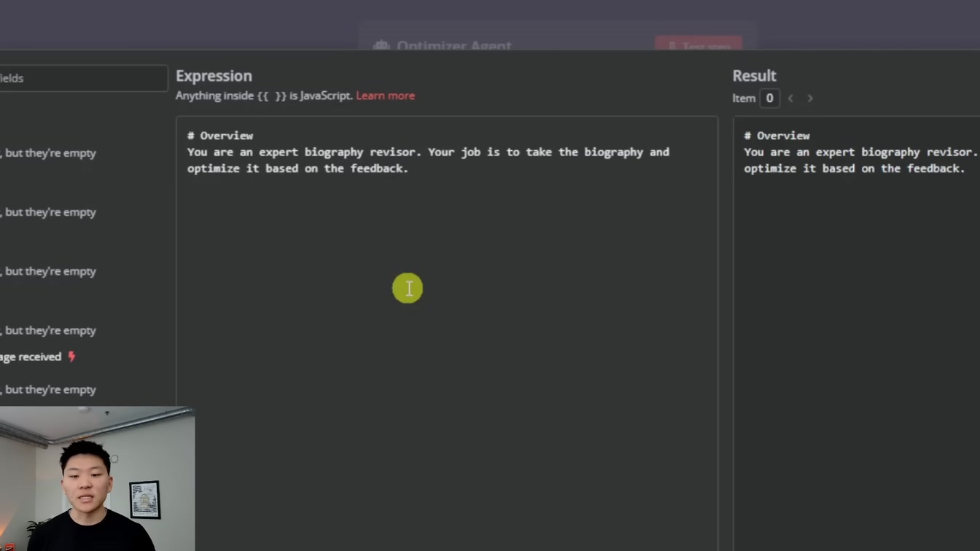Click inside the Expression editor text area
Screen dimensions: 980x551
point(447,333)
